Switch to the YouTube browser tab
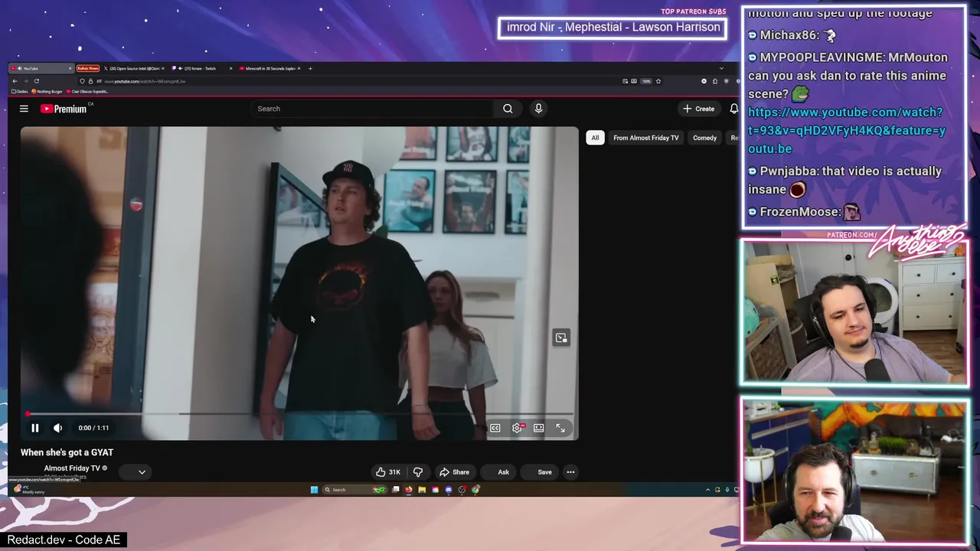This screenshot has height=551, width=980. 40,68
